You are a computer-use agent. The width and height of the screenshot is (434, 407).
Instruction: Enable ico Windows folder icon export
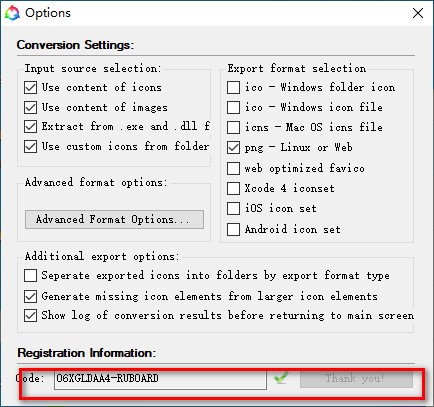[x=233, y=88]
